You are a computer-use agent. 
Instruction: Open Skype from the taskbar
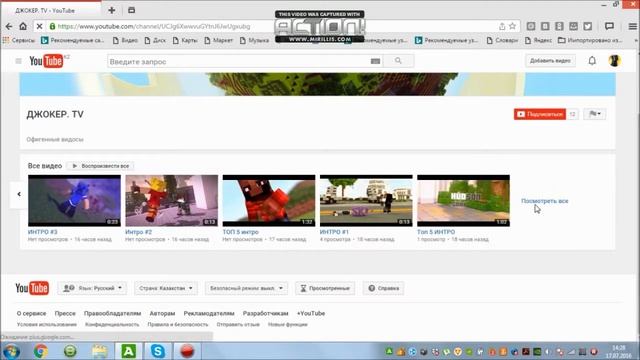[158, 351]
